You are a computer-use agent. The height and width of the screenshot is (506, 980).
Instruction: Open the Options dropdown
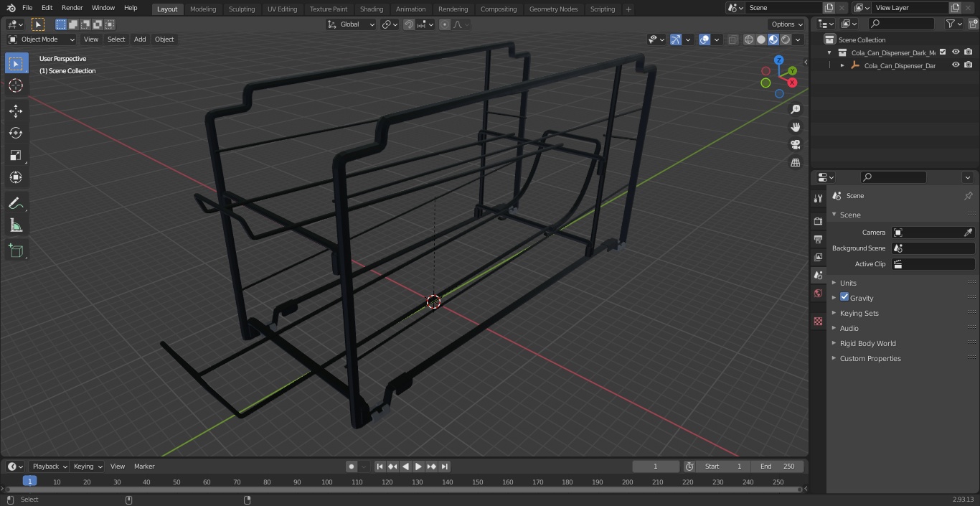[x=787, y=24]
